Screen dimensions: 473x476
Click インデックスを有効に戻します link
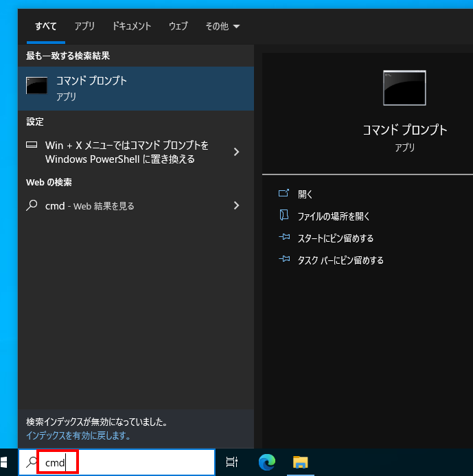coord(78,435)
